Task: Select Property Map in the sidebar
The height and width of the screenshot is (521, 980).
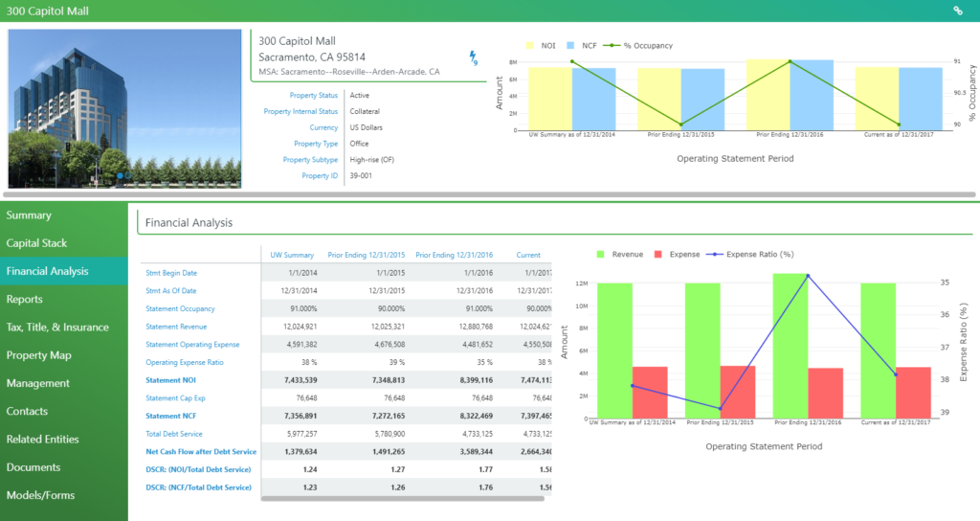Action: [x=40, y=355]
